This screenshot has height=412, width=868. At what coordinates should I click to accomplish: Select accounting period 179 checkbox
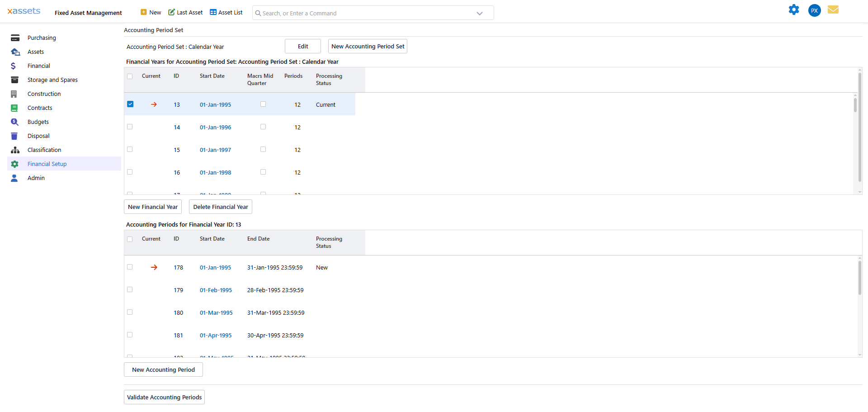click(x=130, y=289)
